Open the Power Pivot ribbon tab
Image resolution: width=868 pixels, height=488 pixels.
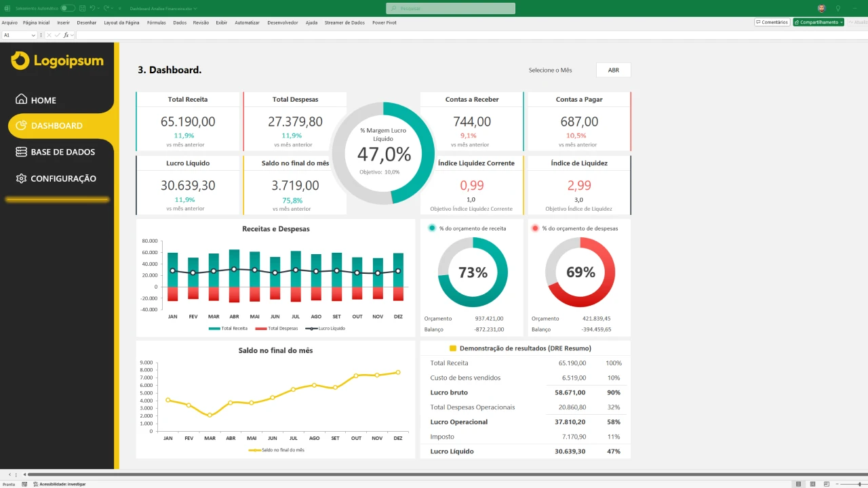click(384, 22)
